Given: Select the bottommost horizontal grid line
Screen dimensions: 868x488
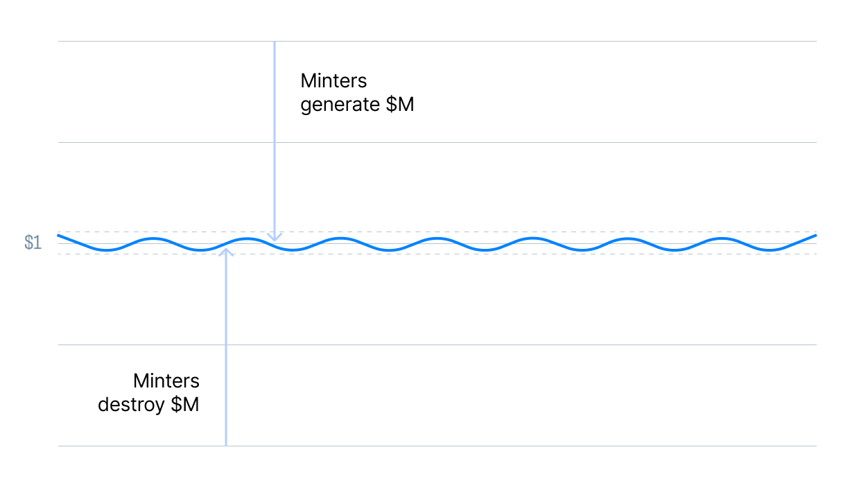Looking at the screenshot, I should point(437,446).
